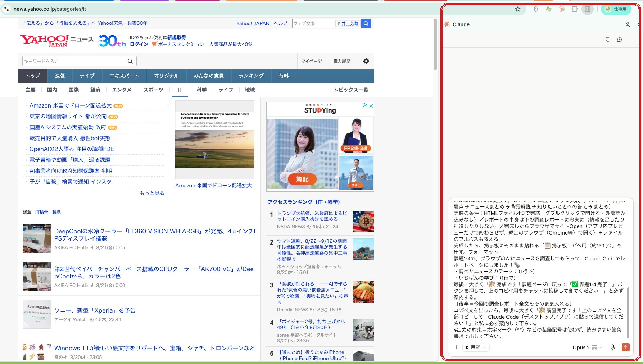Open the DeepCool LT360 VISION article

pyautogui.click(x=155, y=235)
